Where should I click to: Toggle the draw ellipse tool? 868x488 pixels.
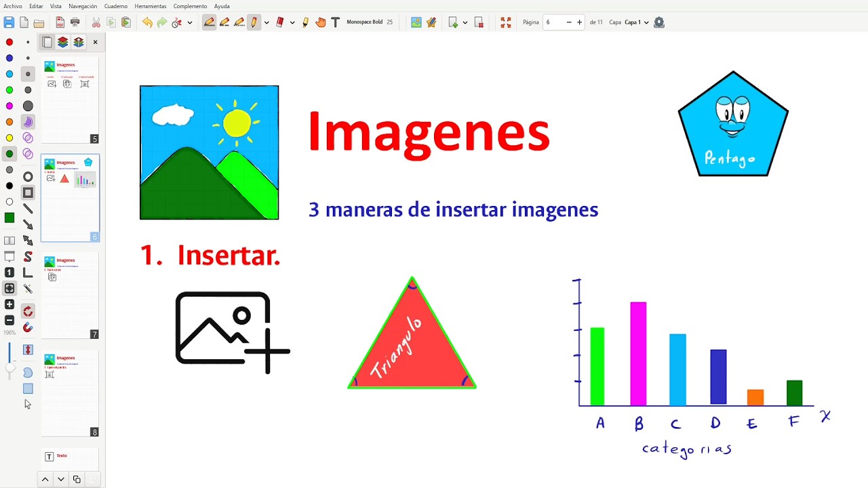click(28, 177)
